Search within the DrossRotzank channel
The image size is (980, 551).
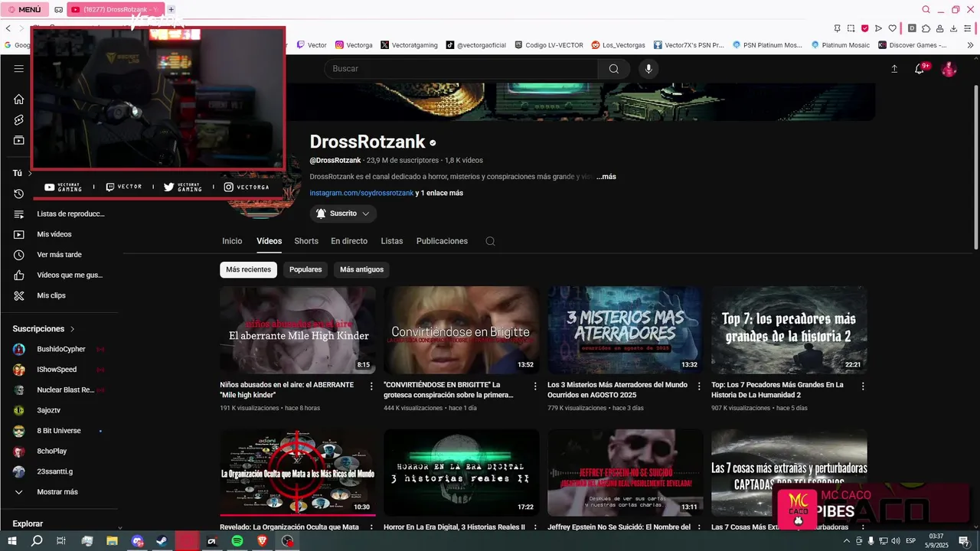click(x=490, y=241)
